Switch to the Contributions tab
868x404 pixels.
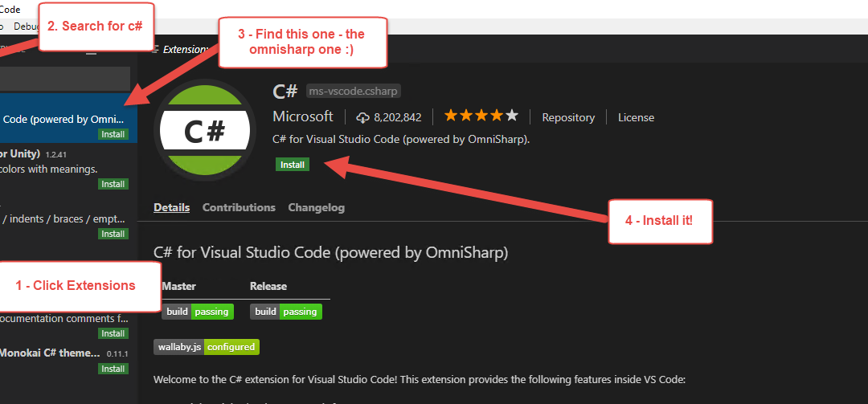[x=239, y=207]
